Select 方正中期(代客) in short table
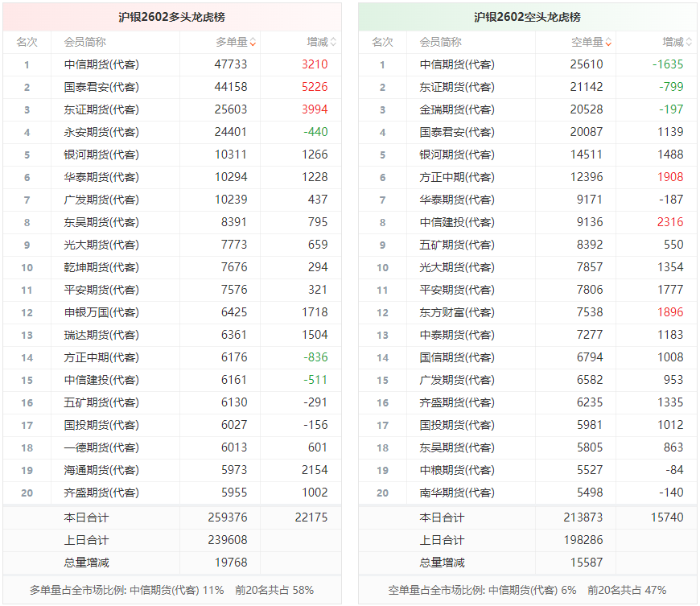 tap(457, 177)
